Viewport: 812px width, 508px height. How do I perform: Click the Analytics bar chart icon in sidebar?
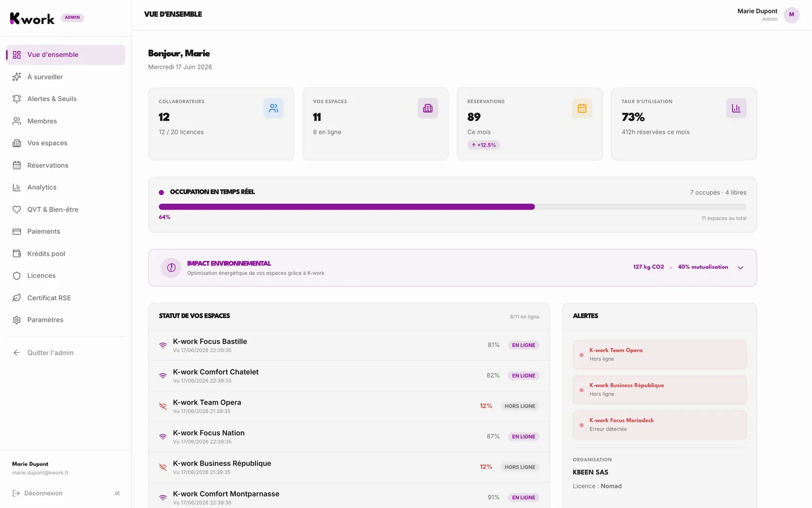point(17,187)
